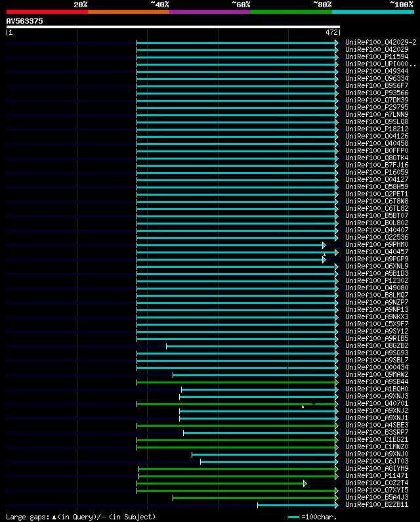Click yellow gap marker under Q40701 bar
Screen dimensions: 420x522
point(303,406)
